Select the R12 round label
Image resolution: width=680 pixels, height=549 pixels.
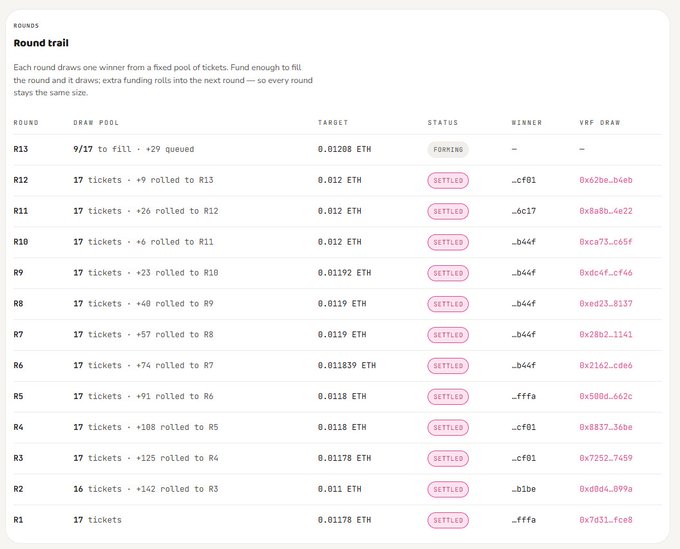click(20, 180)
